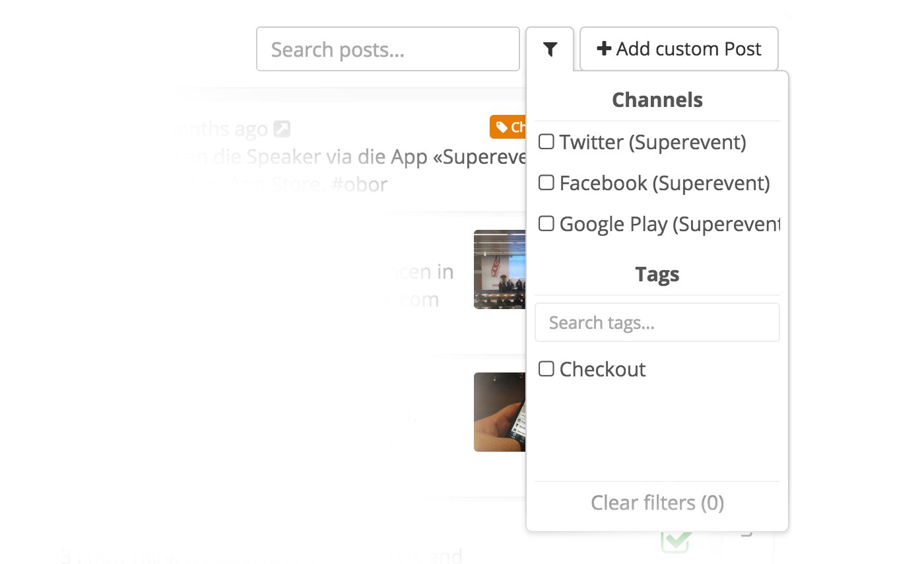Screen dimensions: 924x564
Task: Click the #obor hashtag in the post
Action: [x=359, y=184]
